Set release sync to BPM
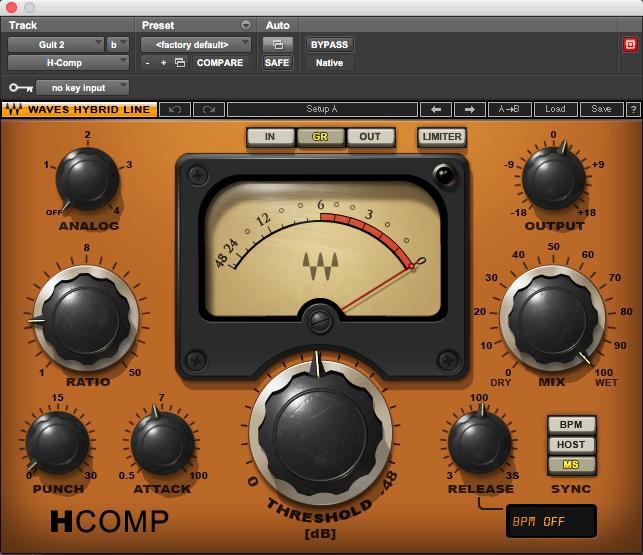This screenshot has height=555, width=643. 571,425
